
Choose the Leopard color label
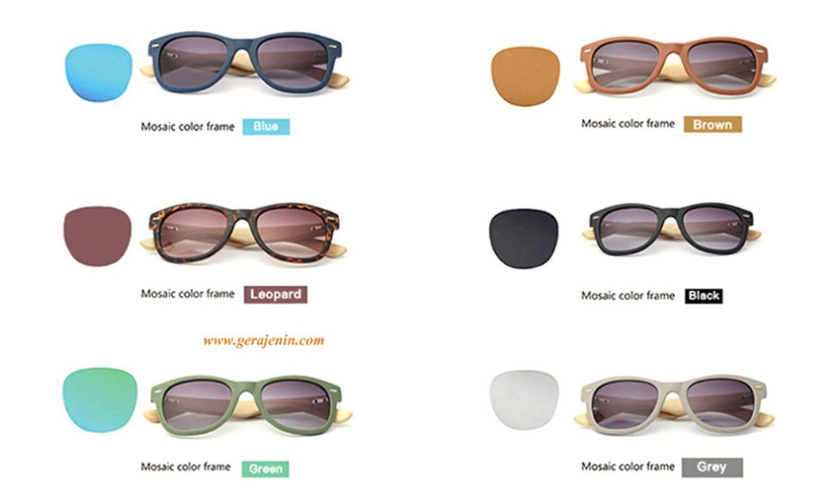[x=275, y=295]
